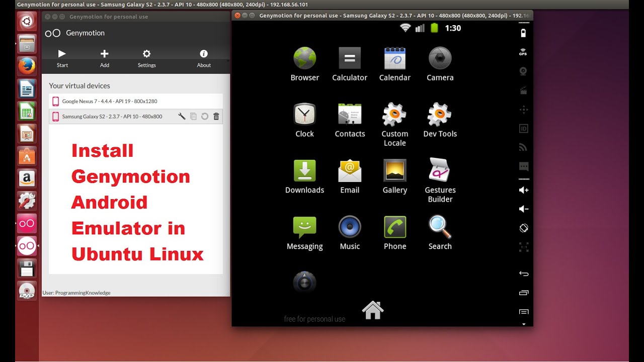Launch the Music app

click(x=350, y=233)
